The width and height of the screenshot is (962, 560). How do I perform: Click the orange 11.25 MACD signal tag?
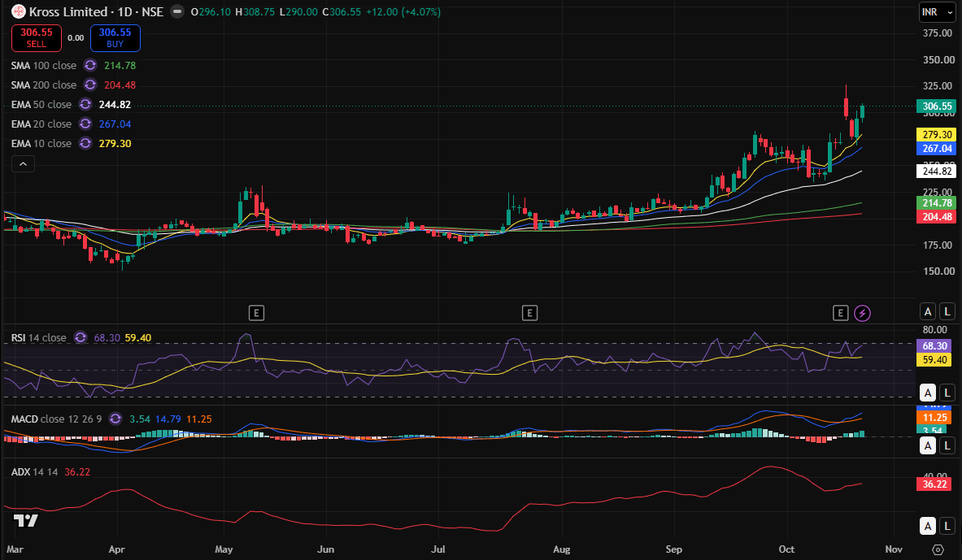(x=934, y=417)
